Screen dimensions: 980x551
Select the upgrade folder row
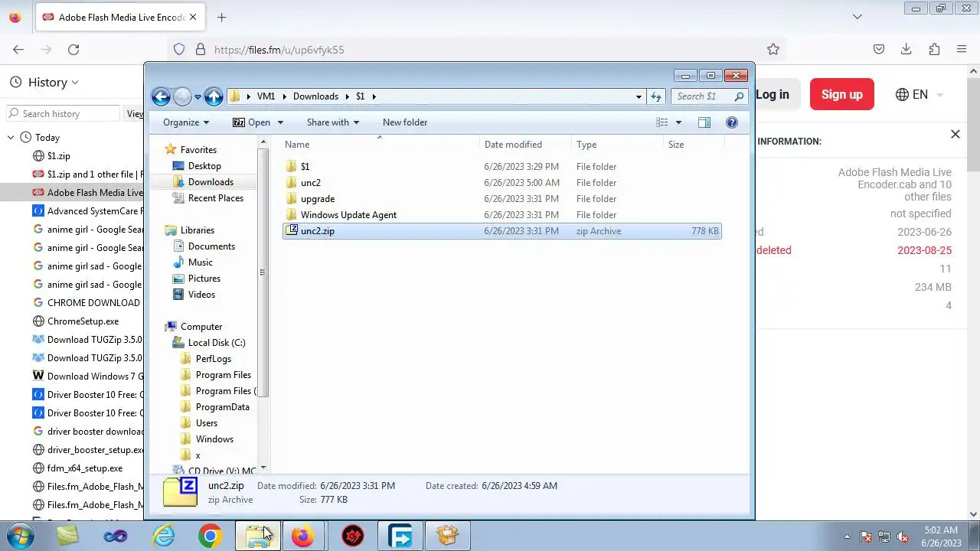[x=501, y=199]
